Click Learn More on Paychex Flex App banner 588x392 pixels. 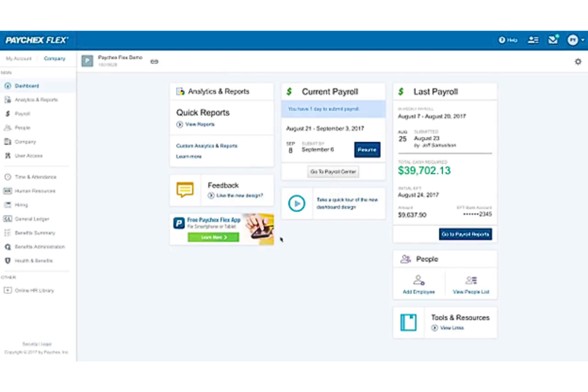pos(213,237)
